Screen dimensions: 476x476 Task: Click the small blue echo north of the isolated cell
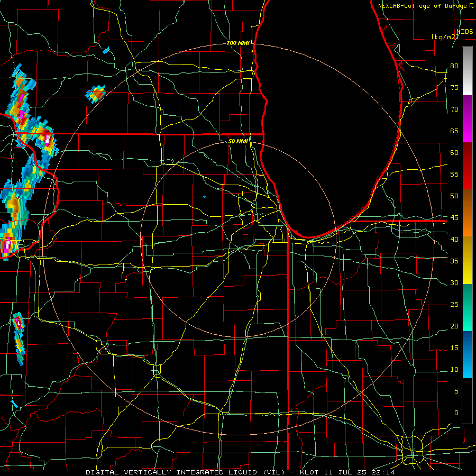[106, 50]
